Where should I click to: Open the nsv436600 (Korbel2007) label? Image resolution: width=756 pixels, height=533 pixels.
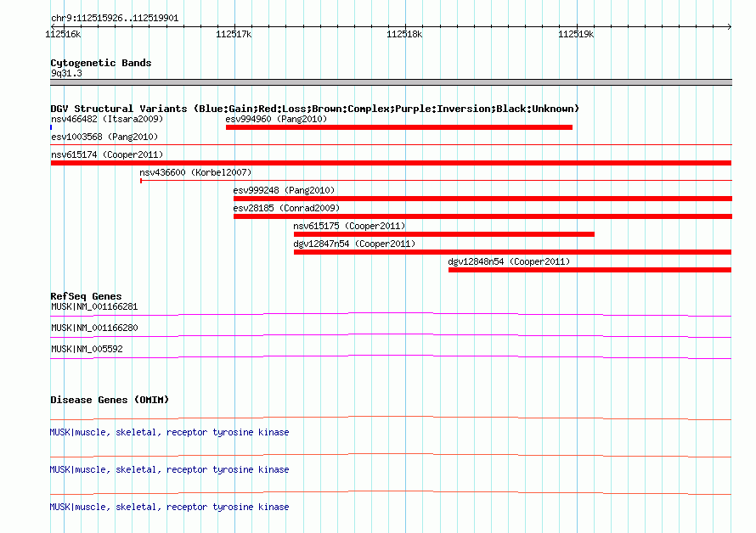195,172
